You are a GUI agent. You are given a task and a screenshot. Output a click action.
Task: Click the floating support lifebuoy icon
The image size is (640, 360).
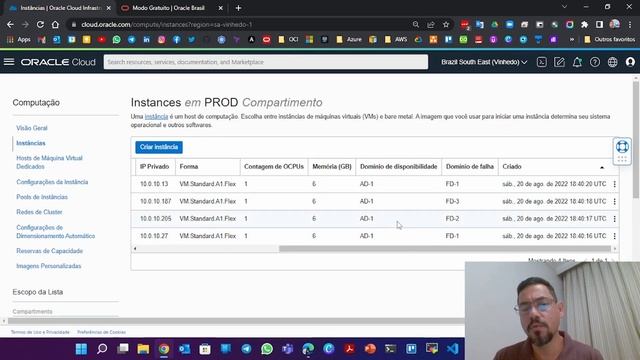coord(622,146)
